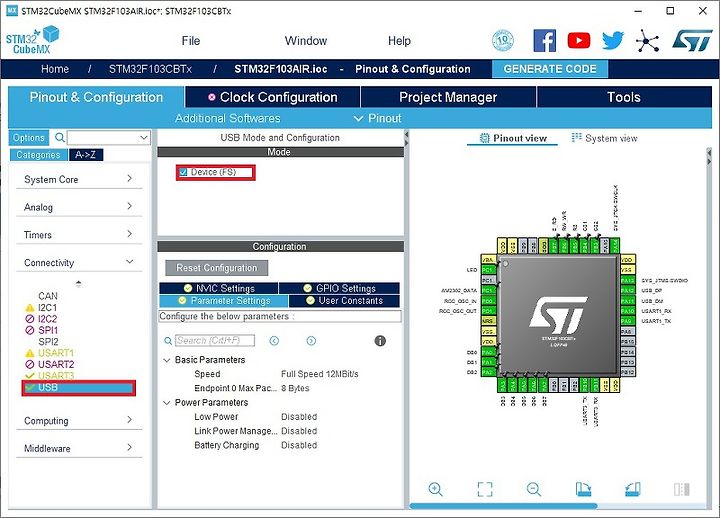Select CAN peripheral
The width and height of the screenshot is (720, 518).
pyautogui.click(x=48, y=296)
